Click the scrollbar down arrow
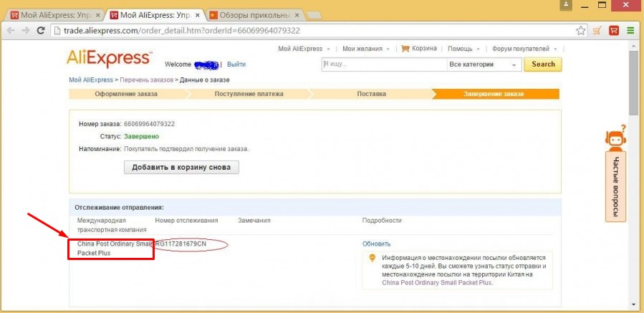 (x=633, y=304)
